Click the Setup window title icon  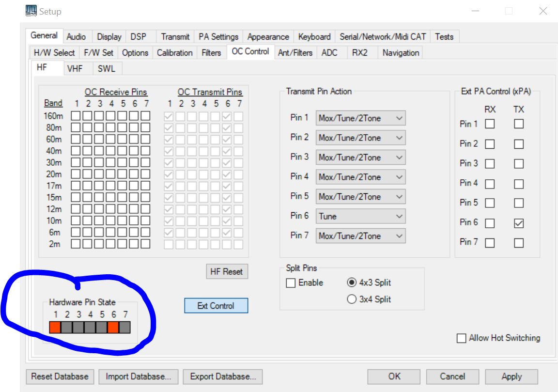31,11
